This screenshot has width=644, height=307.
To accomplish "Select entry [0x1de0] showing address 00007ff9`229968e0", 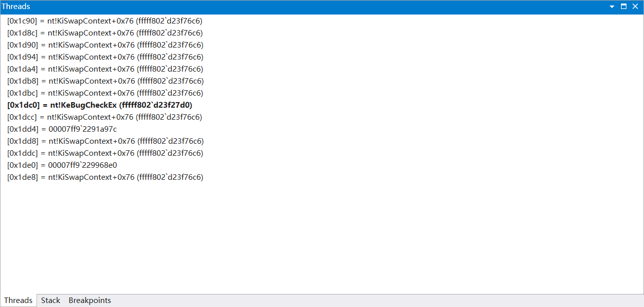I will (62, 165).
